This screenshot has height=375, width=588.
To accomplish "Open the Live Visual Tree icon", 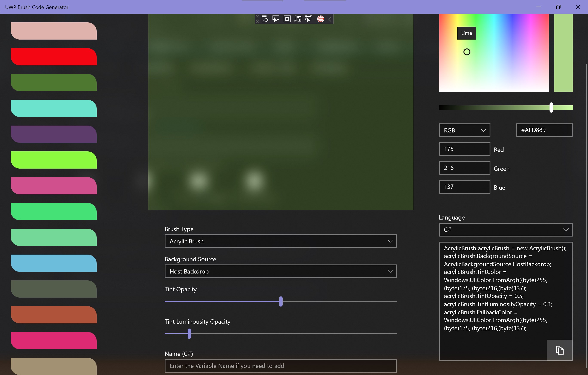I will coord(265,19).
